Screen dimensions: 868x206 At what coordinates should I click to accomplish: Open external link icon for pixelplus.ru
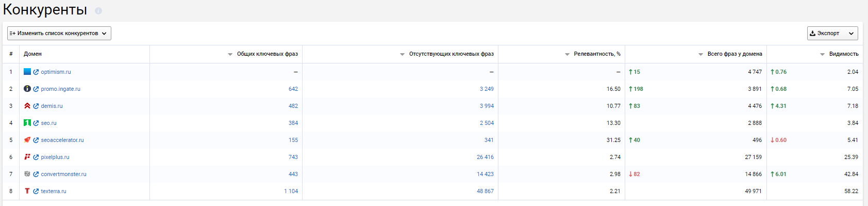coord(36,157)
